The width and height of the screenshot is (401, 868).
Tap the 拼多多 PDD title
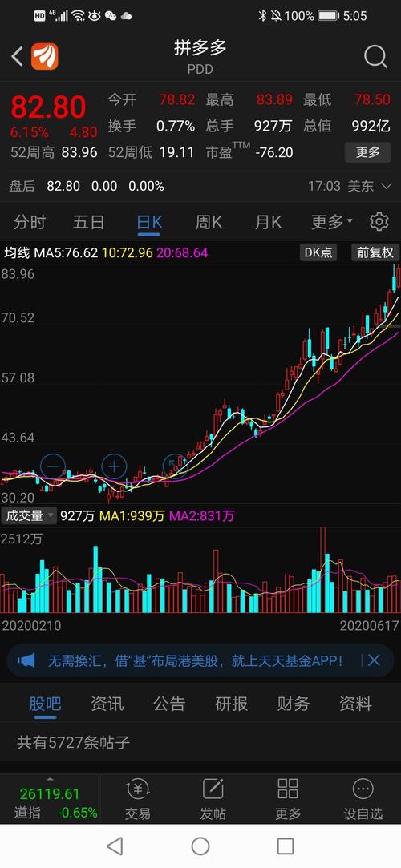[x=200, y=56]
